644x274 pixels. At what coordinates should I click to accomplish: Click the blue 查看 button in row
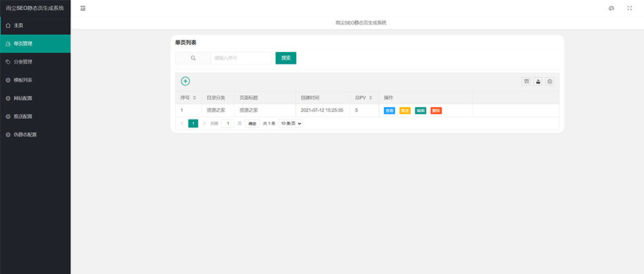390,110
